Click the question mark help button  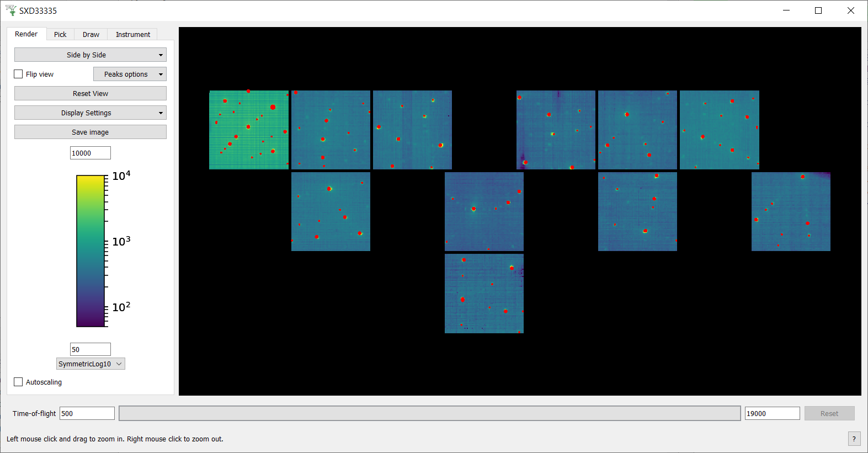tap(854, 439)
